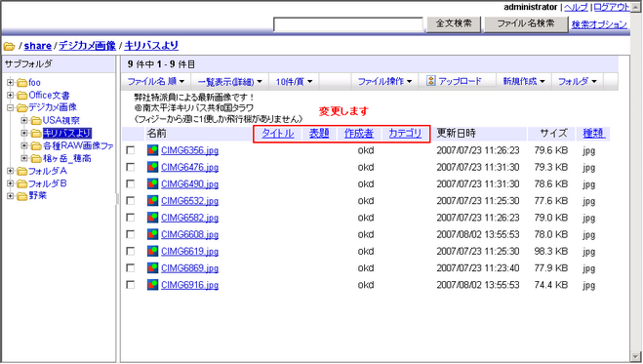
Task: Focus the search text field
Action: 348,24
